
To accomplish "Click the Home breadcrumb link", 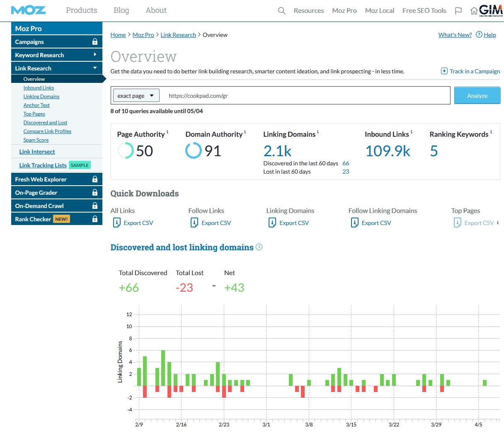I will [118, 35].
